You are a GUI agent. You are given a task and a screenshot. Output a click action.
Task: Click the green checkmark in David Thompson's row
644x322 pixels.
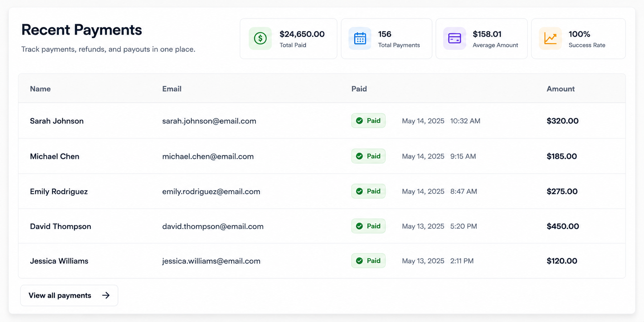pos(359,226)
